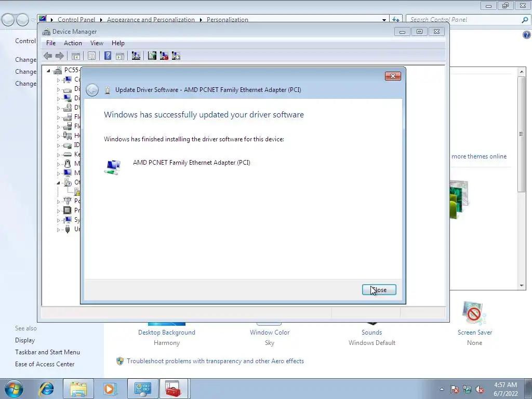Select the keyboard device icon in the tree
Image resolution: width=532 pixels, height=399 pixels.
tap(67, 154)
